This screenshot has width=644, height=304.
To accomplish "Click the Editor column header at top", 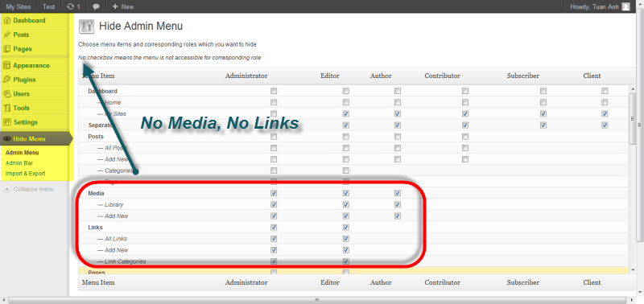I will 330,76.
